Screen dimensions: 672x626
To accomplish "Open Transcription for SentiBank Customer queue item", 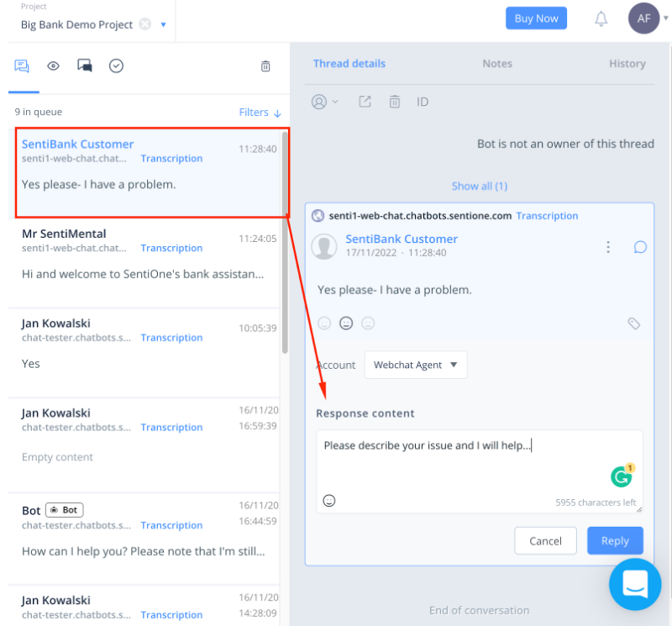I will pyautogui.click(x=171, y=159).
